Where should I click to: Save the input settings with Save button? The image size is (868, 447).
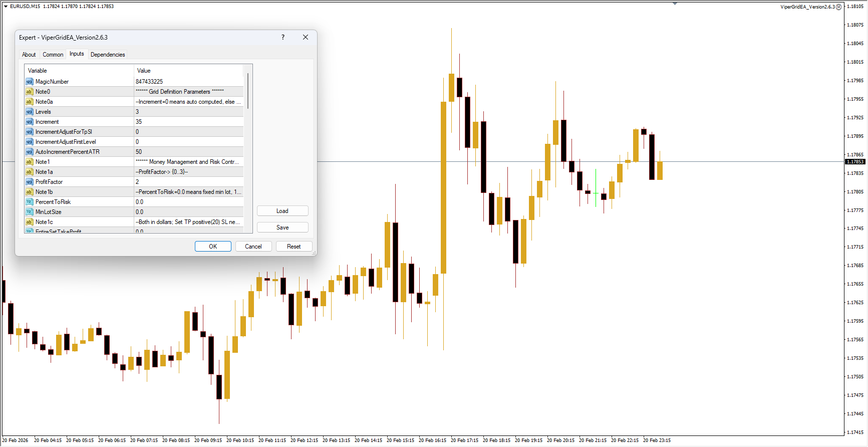(282, 228)
